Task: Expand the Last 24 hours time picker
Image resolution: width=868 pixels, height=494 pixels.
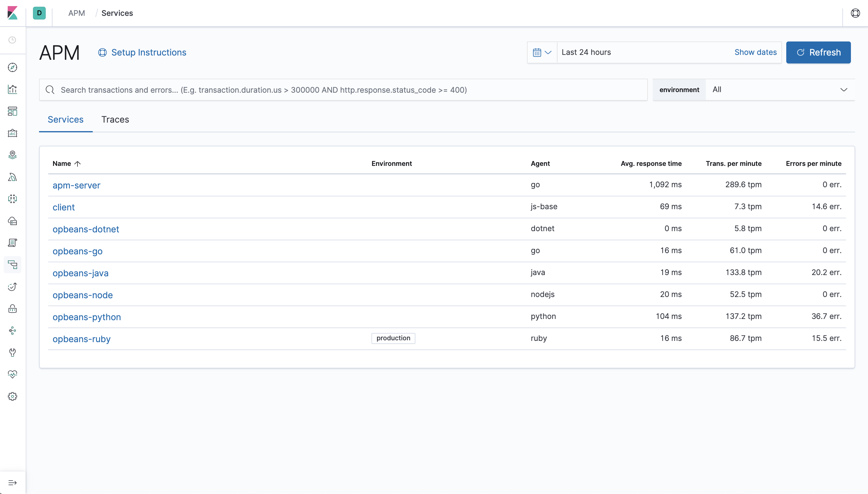Action: [x=587, y=52]
